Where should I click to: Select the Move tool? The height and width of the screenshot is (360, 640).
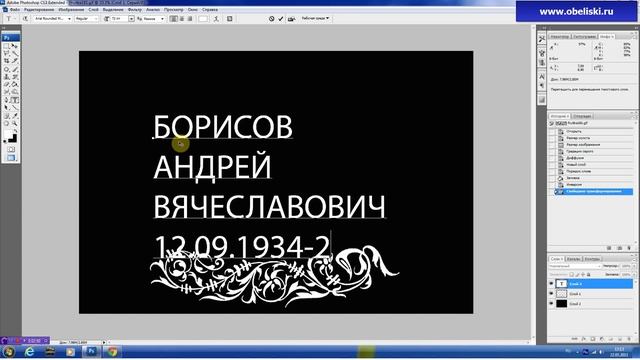pyautogui.click(x=15, y=46)
